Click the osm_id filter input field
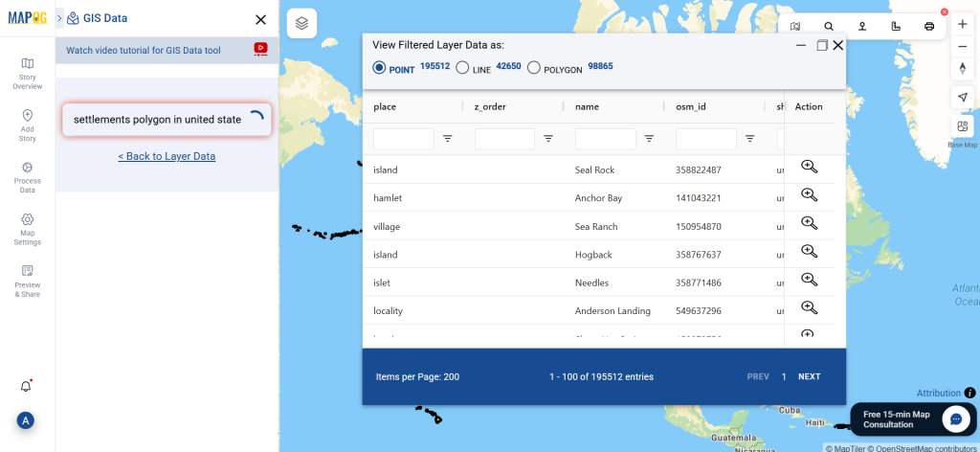The image size is (980, 452). 706,139
